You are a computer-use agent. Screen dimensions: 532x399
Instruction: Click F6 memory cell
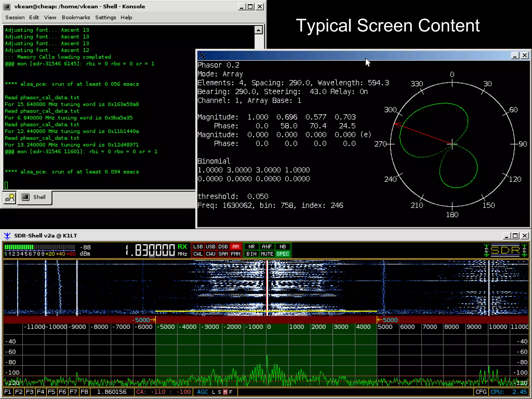pyautogui.click(x=62, y=392)
